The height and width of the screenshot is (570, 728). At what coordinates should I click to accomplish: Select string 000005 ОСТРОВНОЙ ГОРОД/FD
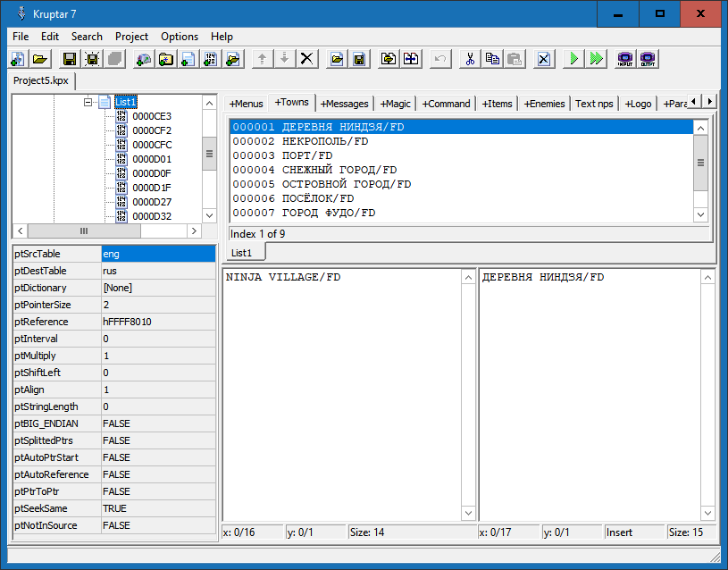461,184
